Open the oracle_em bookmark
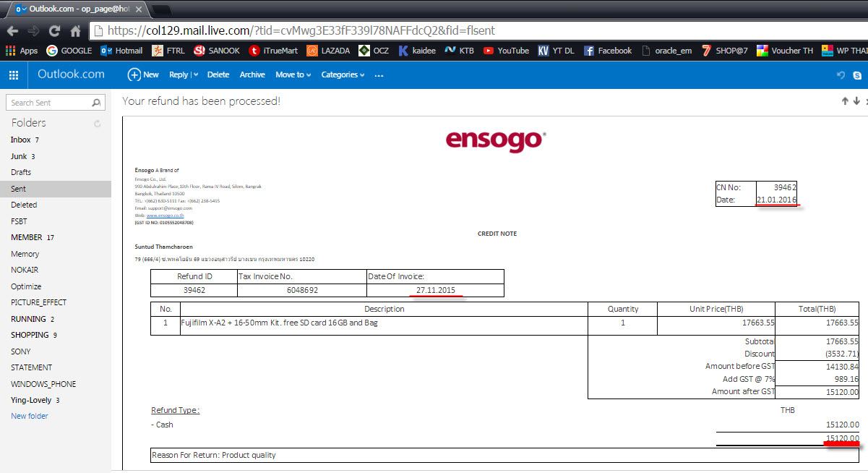Viewport: 868px width, 473px height. 666,51
